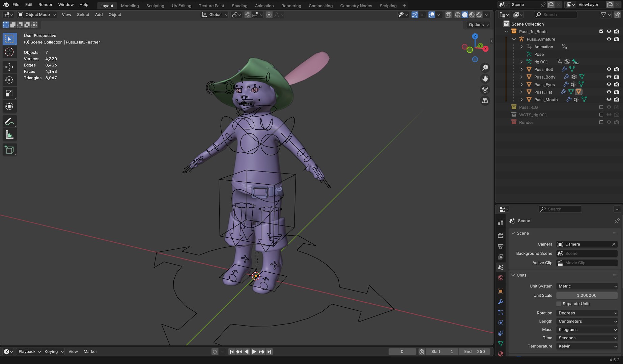Viewport: 623px width, 364px height.
Task: Switch orthographic/perspective grid icon
Action: [485, 100]
